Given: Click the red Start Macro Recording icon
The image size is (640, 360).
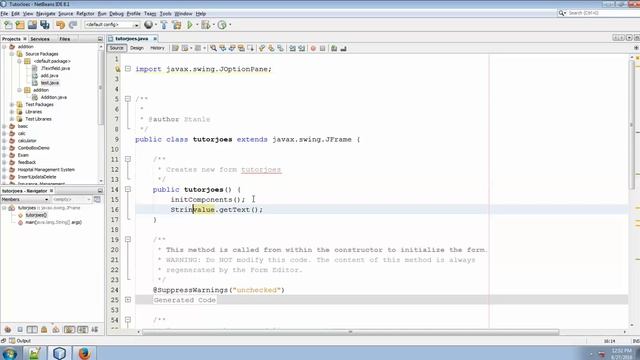Looking at the screenshot, I should [313, 48].
